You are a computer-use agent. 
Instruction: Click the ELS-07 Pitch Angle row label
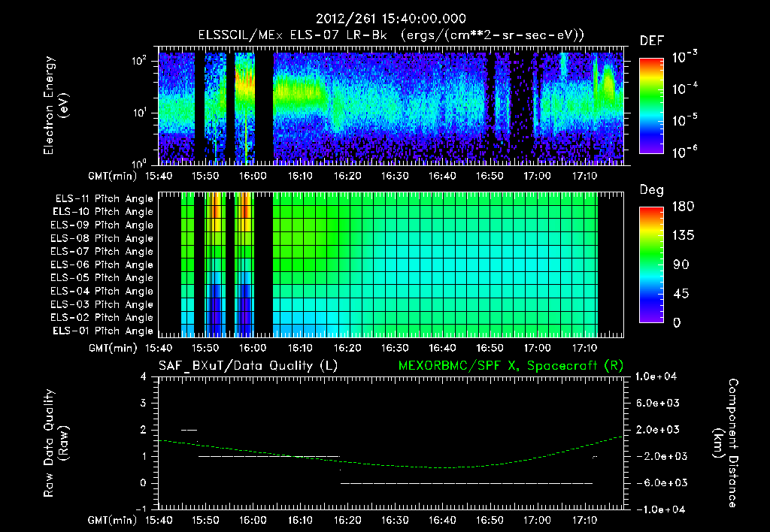[x=102, y=251]
